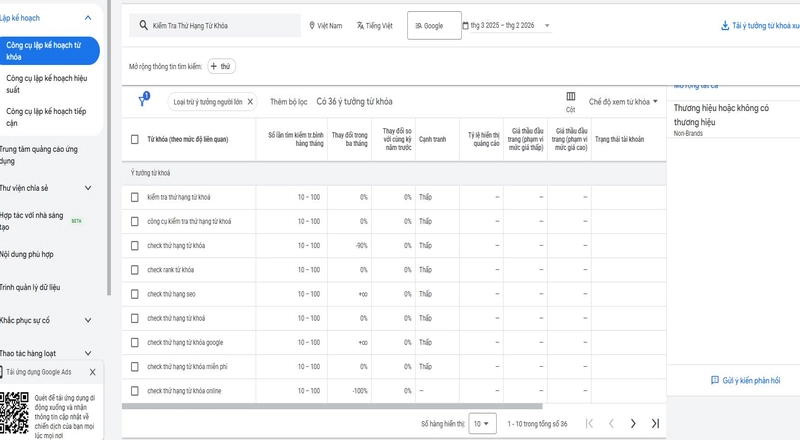Select the check rank từ khóa row checkbox

pos(135,269)
